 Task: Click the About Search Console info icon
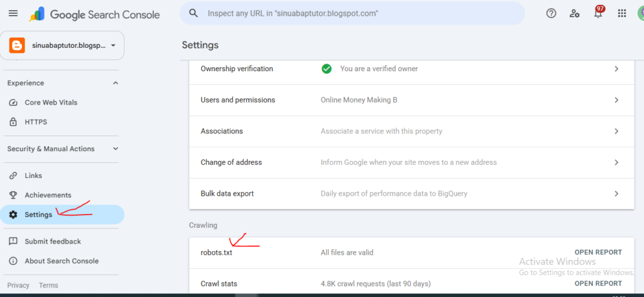(13, 261)
